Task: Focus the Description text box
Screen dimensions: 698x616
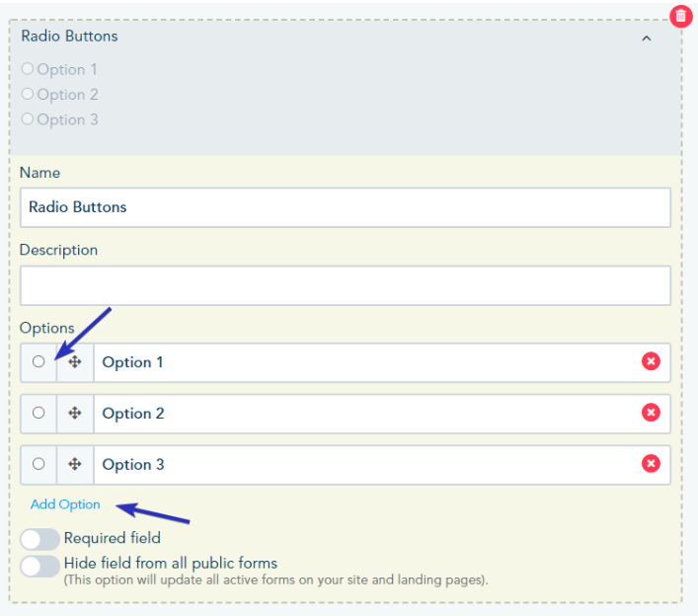Action: pyautogui.click(x=345, y=285)
